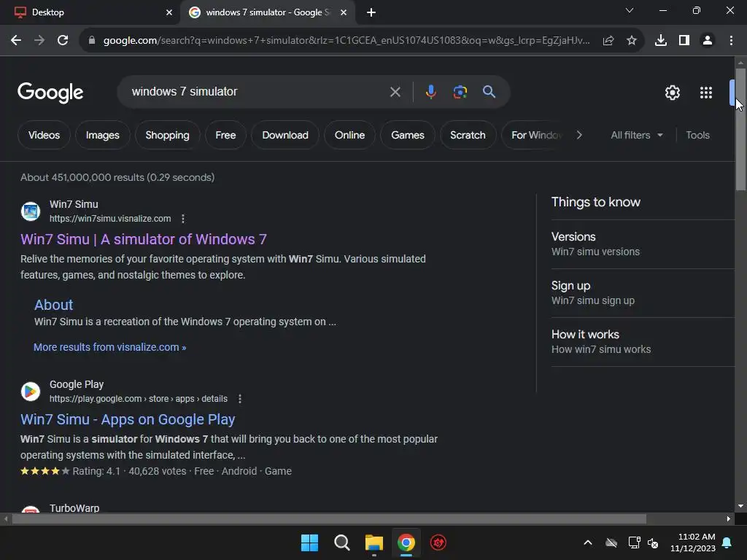This screenshot has width=747, height=560.
Task: Open Win7 Simu - Apps on Google Play
Action: click(128, 419)
